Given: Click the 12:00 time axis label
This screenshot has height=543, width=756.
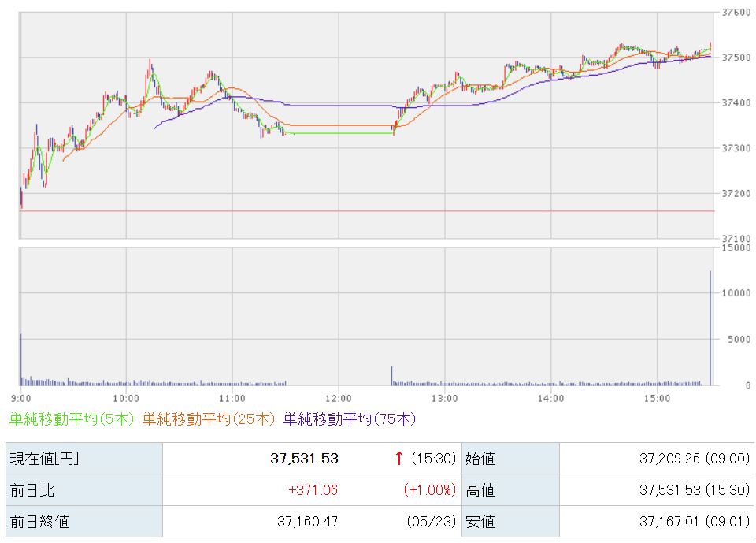Looking at the screenshot, I should (339, 399).
